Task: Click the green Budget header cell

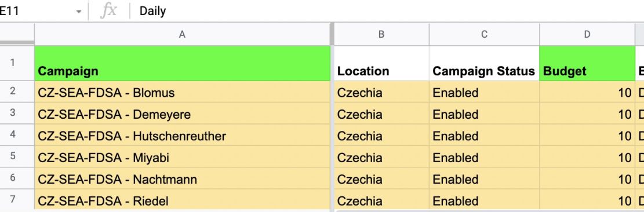Action: [587, 63]
